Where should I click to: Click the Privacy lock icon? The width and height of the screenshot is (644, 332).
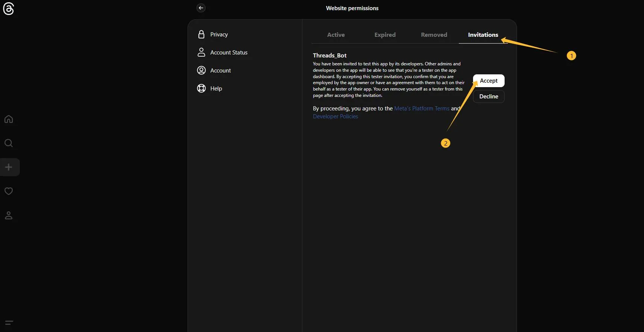(201, 35)
